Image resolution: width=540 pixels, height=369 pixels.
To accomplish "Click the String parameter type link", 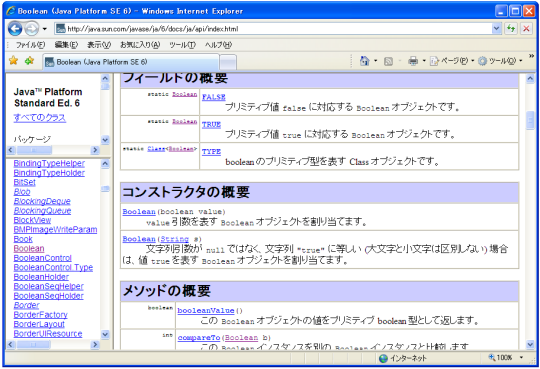I will tap(175, 239).
